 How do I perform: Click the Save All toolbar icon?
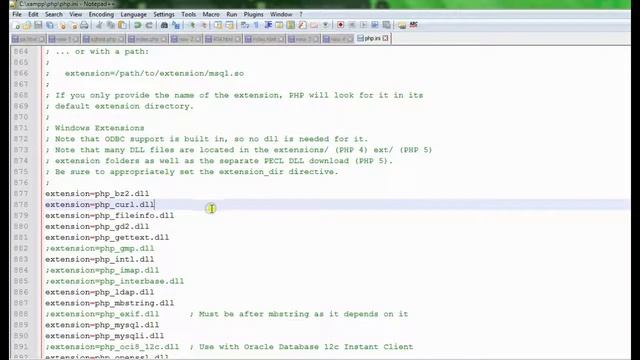coord(50,25)
